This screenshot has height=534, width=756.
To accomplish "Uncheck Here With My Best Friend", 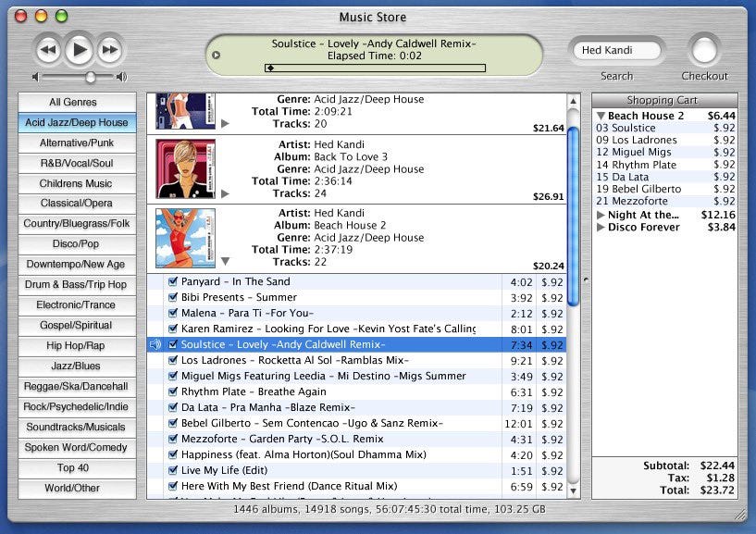I will coord(173,486).
